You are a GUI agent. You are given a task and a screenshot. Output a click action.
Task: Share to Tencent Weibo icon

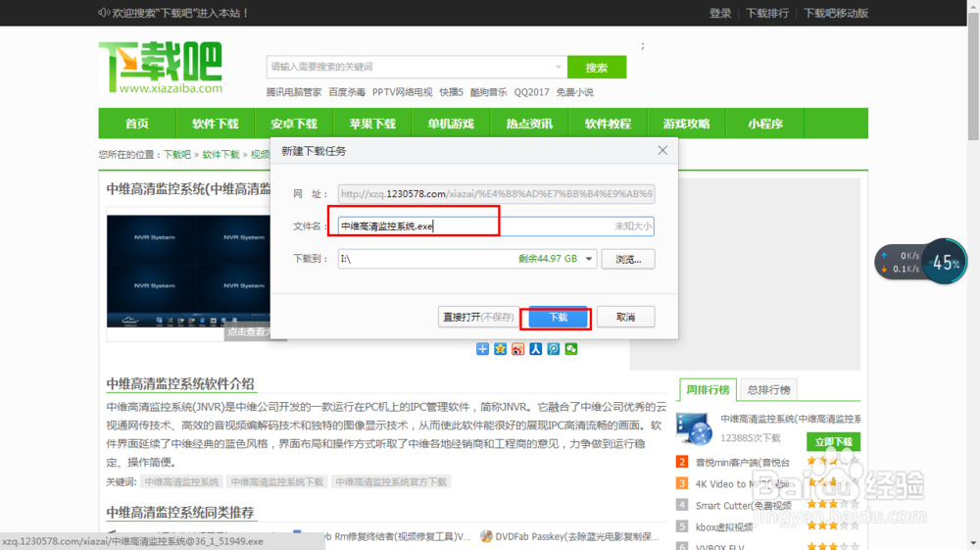click(553, 349)
